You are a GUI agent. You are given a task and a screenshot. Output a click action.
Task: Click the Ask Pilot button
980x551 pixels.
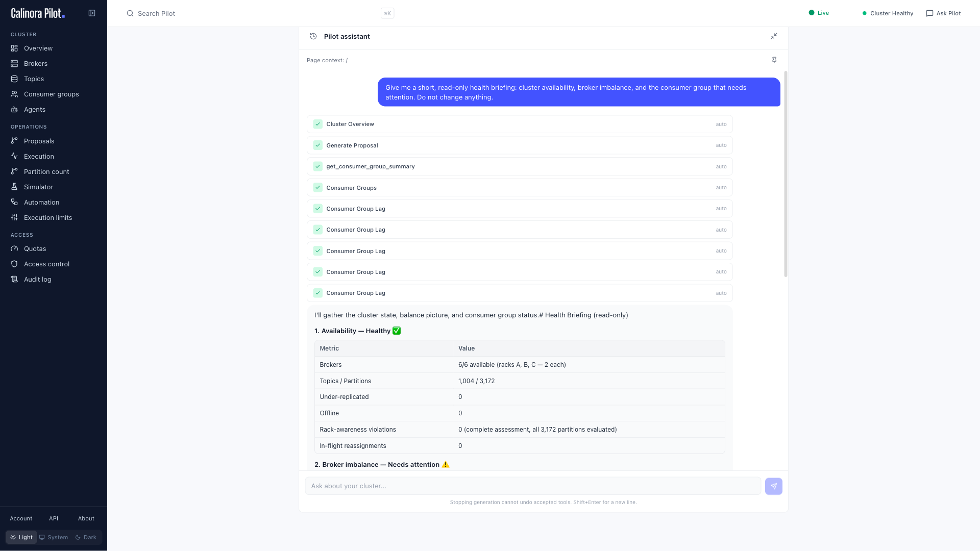(943, 13)
